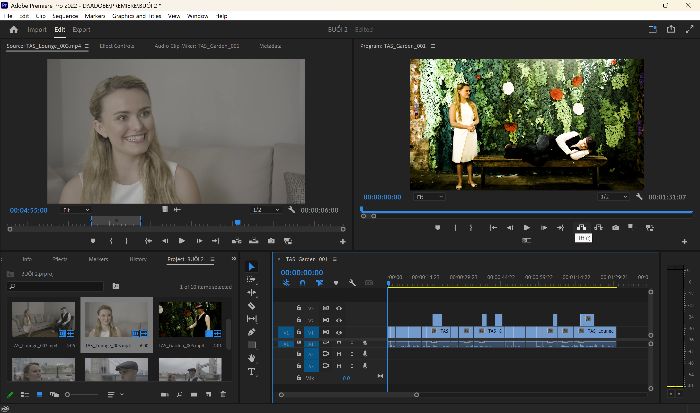Go to In point in Program monitor
The height and width of the screenshot is (413, 700).
pyautogui.click(x=493, y=228)
